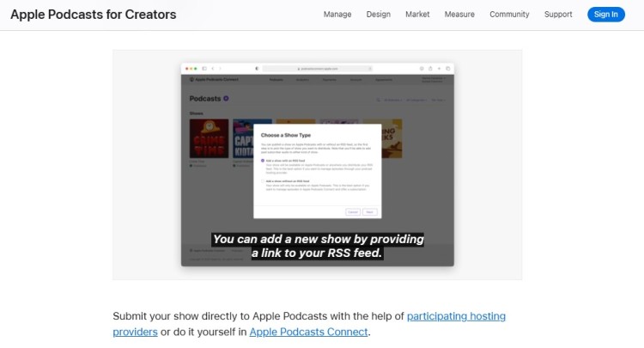The width and height of the screenshot is (644, 348).
Task: Click the Cancel button in the dialog
Action: (353, 212)
